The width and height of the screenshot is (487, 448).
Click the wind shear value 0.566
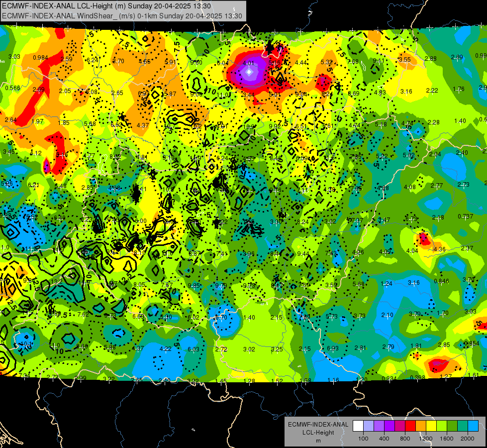click(13, 88)
